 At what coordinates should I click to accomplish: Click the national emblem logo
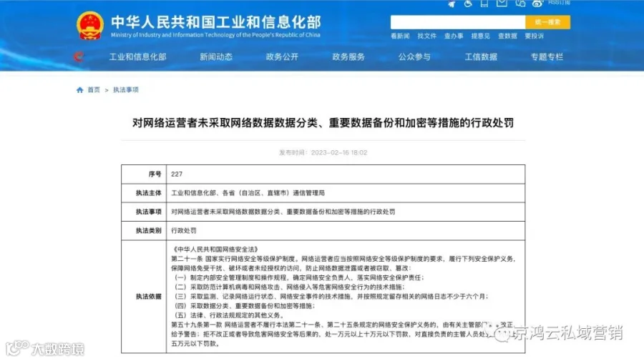(89, 26)
